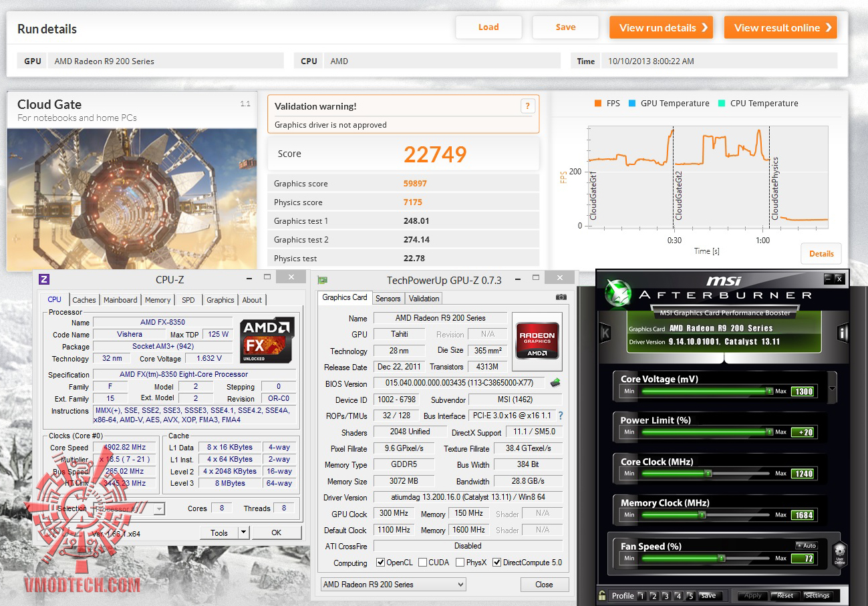Click the Afterburner profile lock icon

(602, 595)
